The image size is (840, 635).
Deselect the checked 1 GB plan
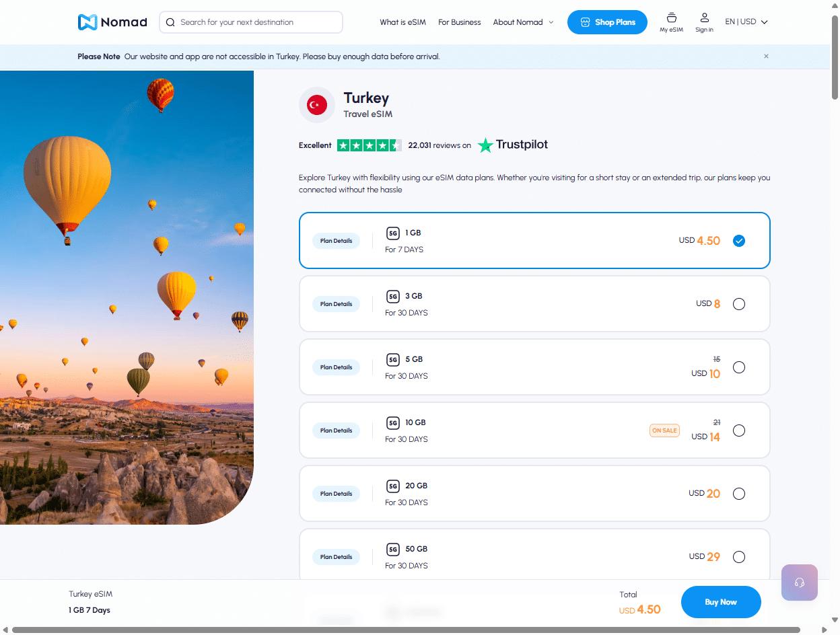739,240
